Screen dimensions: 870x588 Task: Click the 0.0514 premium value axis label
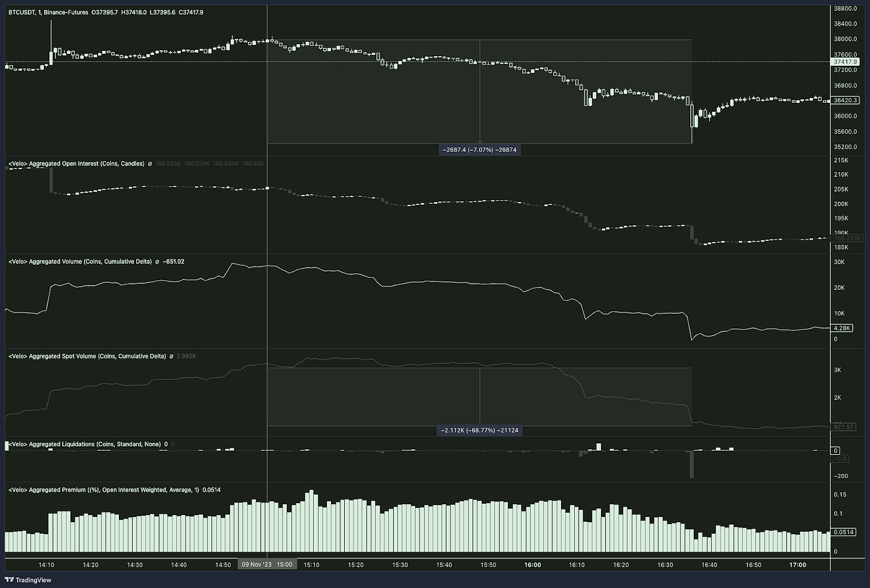point(844,532)
